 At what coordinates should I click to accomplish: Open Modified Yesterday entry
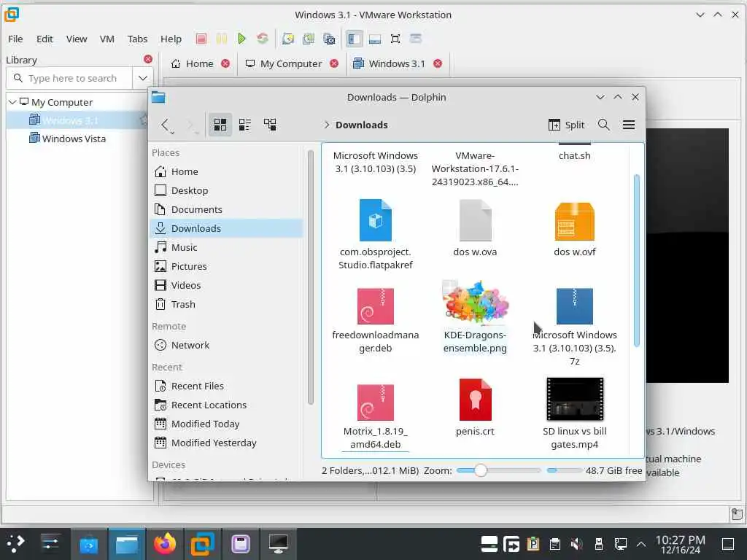(x=226, y=443)
